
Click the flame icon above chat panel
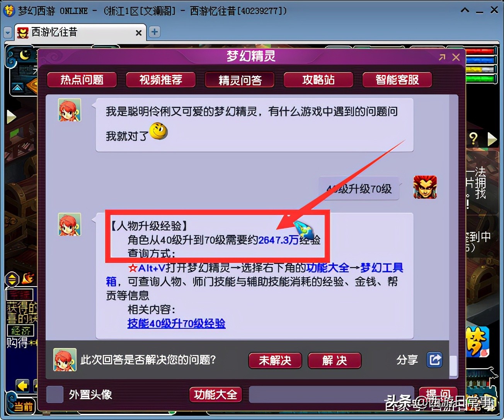click(28, 278)
